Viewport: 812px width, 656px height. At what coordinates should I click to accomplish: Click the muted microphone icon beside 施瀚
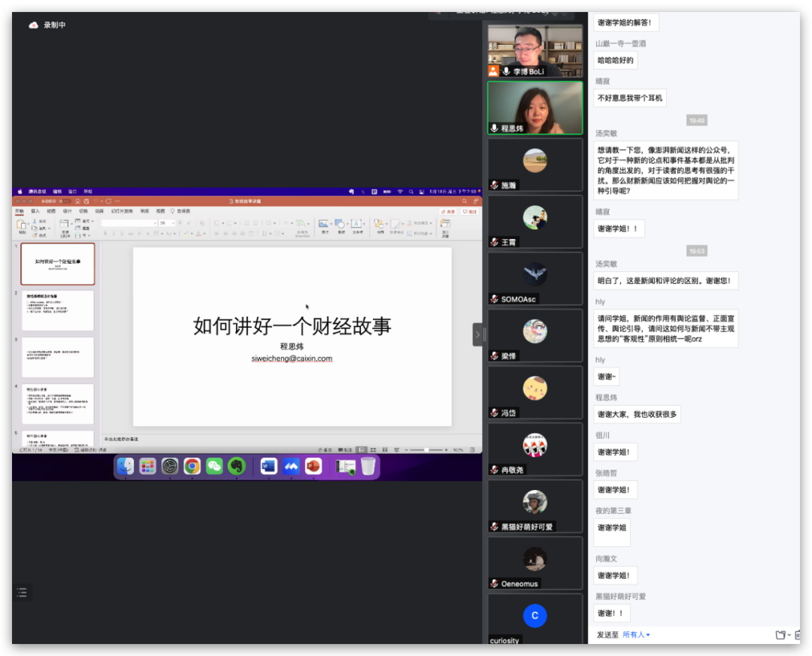494,185
